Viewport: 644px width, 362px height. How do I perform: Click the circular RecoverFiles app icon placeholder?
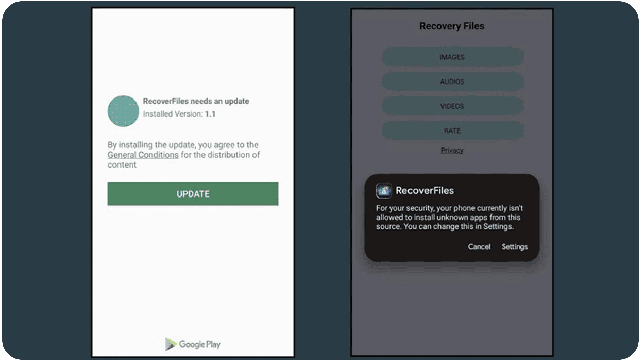point(123,110)
